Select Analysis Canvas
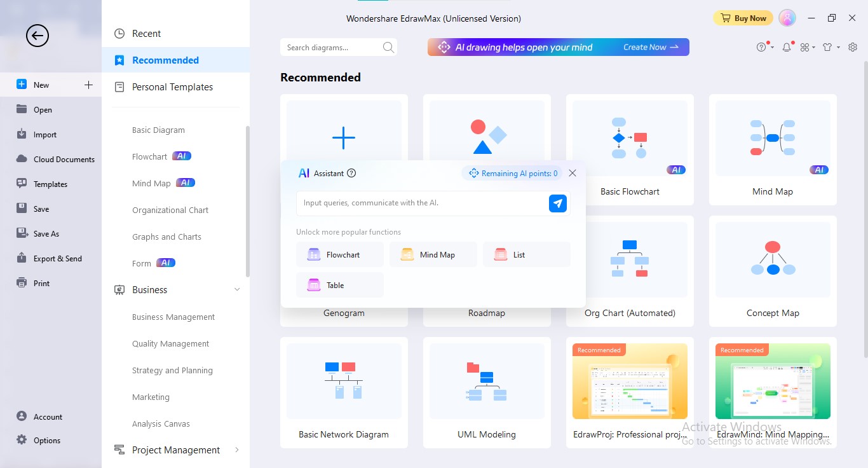 pos(161,423)
